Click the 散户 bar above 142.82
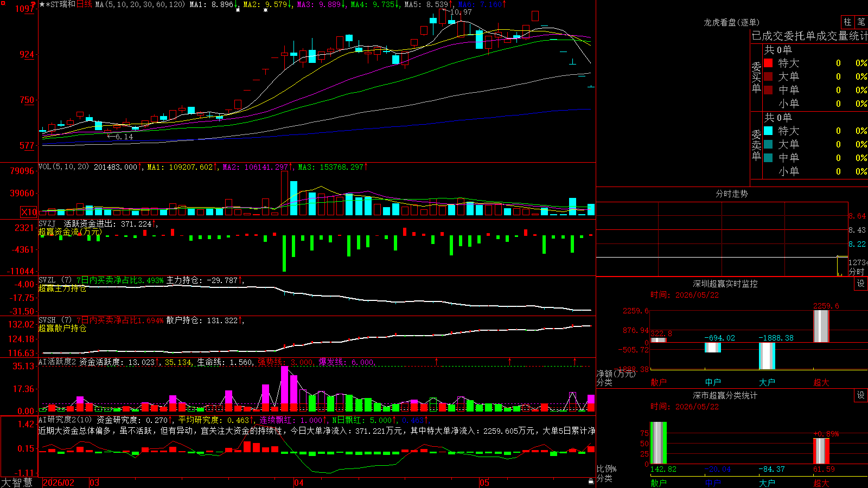Screen dimensions: 868x488 [x=659, y=443]
